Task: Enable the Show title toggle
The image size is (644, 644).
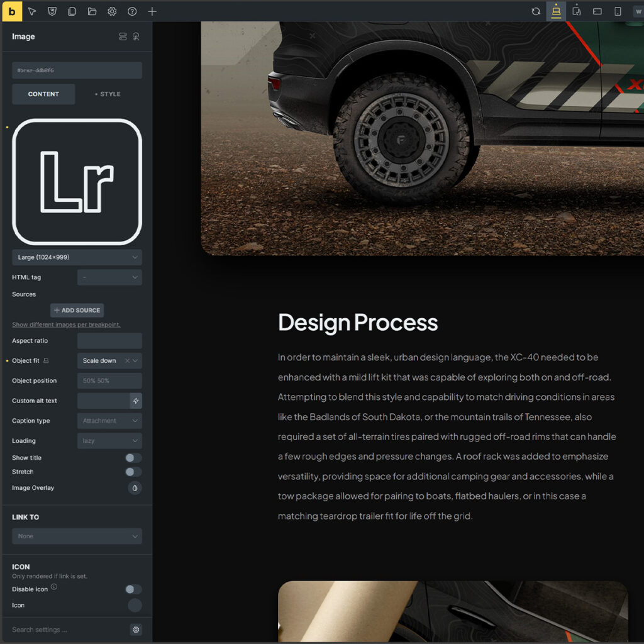Action: [133, 458]
